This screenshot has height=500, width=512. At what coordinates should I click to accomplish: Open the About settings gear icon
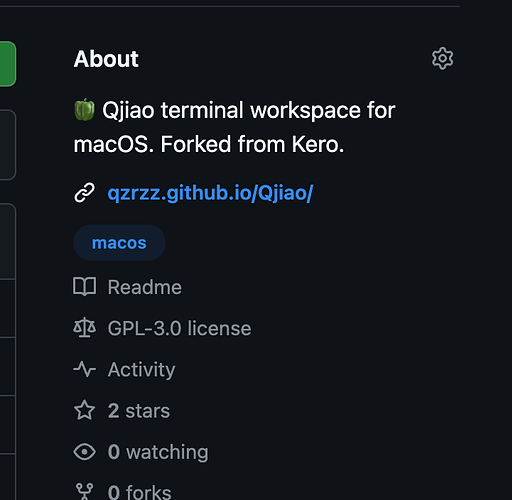[x=442, y=58]
